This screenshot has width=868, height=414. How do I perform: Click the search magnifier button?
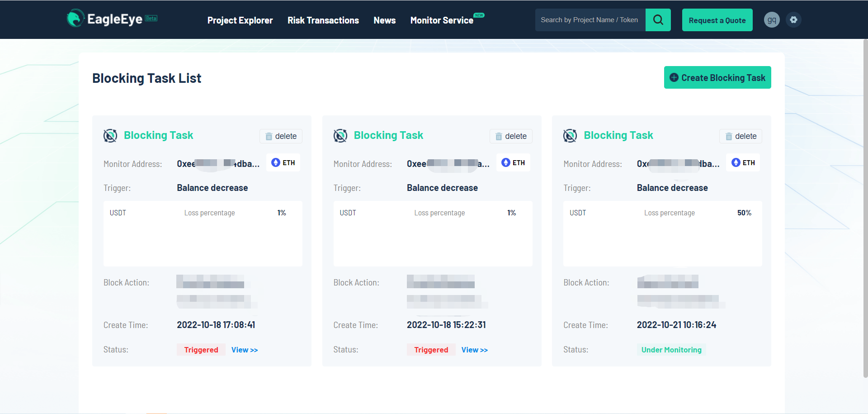[658, 20]
